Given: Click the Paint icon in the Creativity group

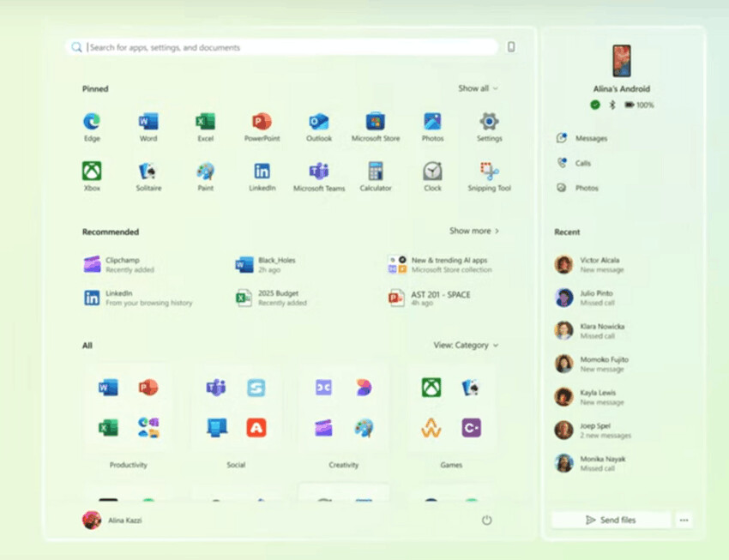Looking at the screenshot, I should coord(364,428).
